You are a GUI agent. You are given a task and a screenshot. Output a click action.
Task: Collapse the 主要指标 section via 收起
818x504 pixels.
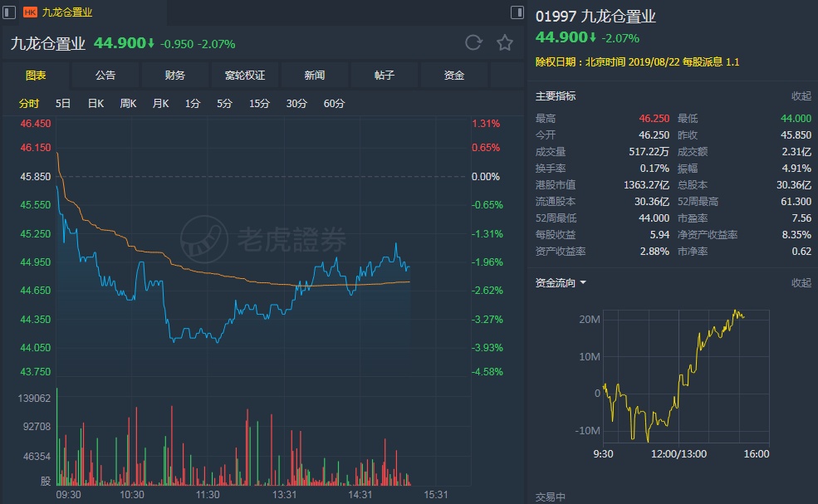[801, 96]
